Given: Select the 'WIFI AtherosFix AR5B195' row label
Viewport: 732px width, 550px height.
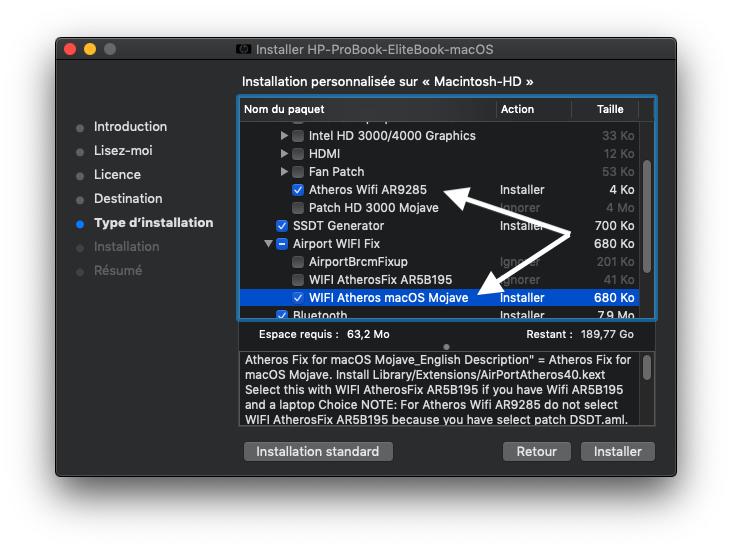Looking at the screenshot, I should click(380, 280).
